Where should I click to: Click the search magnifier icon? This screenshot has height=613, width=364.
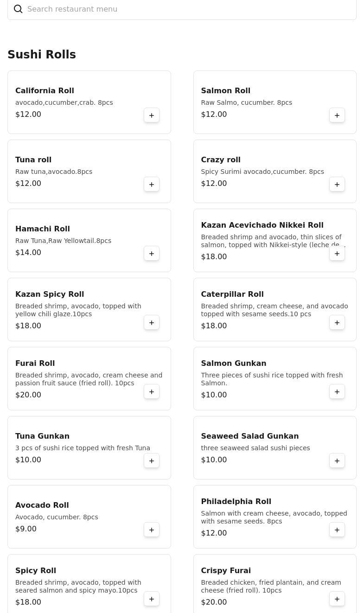click(18, 9)
